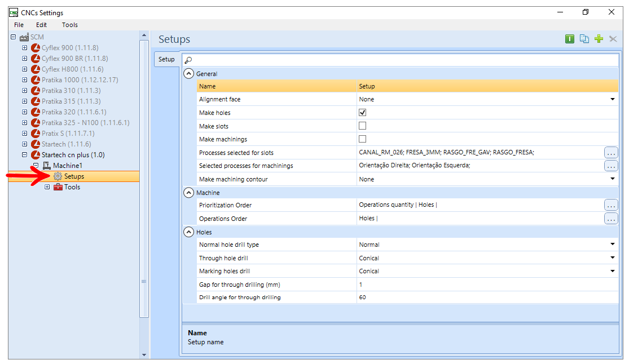This screenshot has width=629, height=364.
Task: Click the Pratika 1000 machine logo icon
Action: [x=36, y=80]
